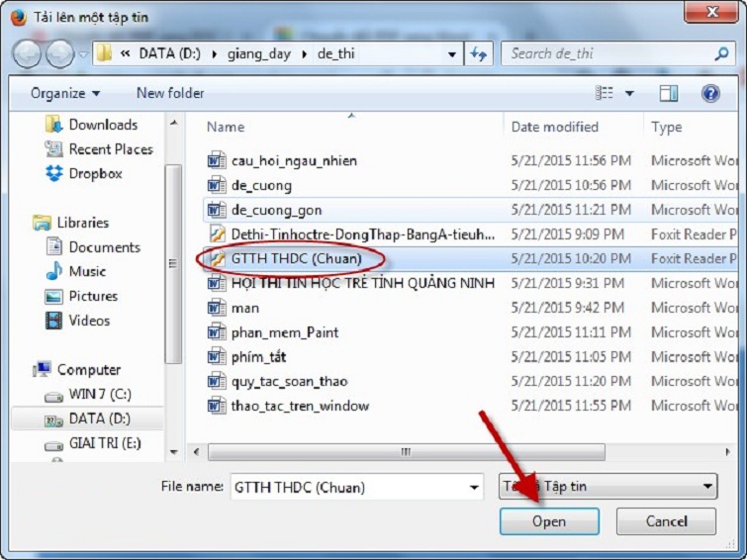The height and width of the screenshot is (560, 747).
Task: Click the navigation pane scroll up arrow
Action: (174, 123)
